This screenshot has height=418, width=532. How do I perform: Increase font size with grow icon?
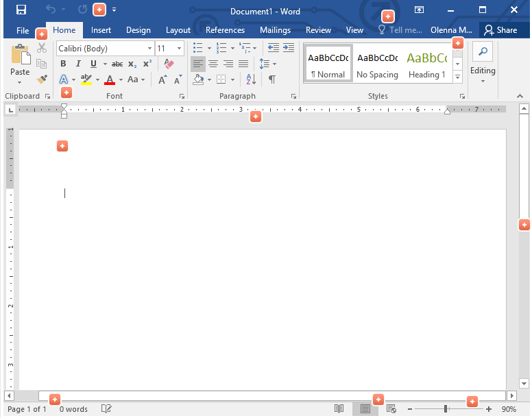pos(162,79)
